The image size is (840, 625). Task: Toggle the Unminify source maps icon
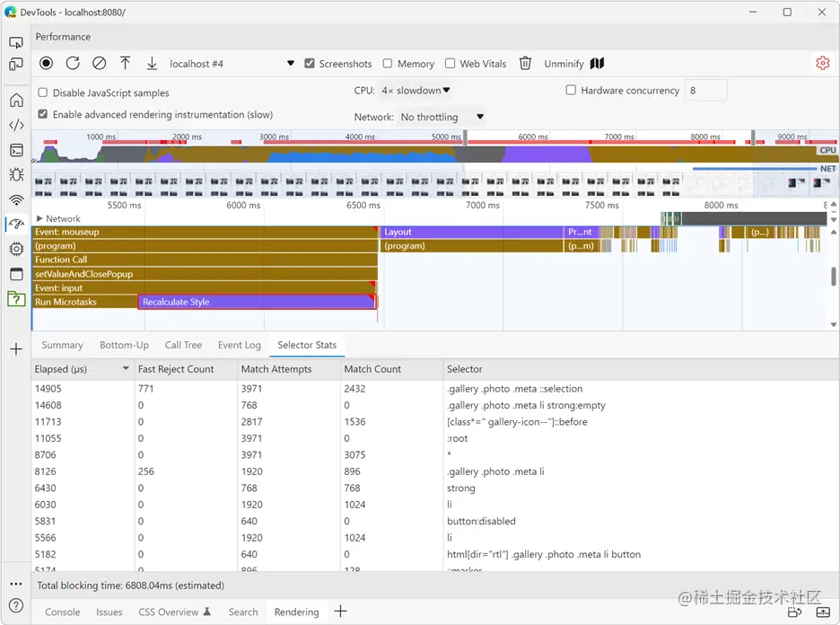tap(597, 63)
